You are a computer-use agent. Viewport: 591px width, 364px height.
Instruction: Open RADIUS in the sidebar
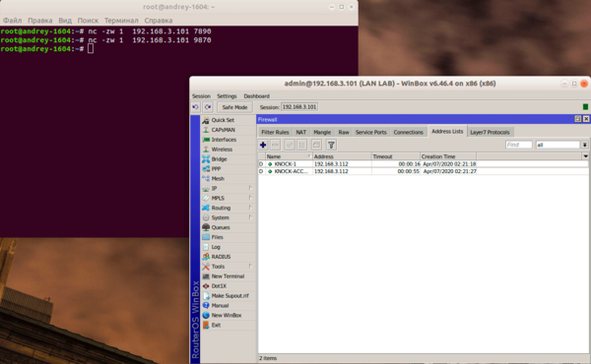pyautogui.click(x=221, y=257)
